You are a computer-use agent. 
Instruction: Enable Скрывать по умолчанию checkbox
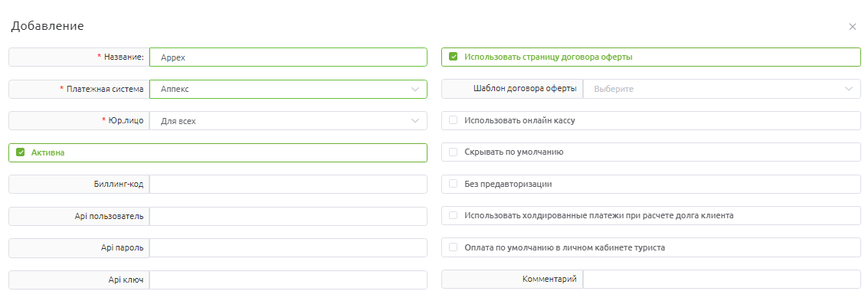coord(454,152)
